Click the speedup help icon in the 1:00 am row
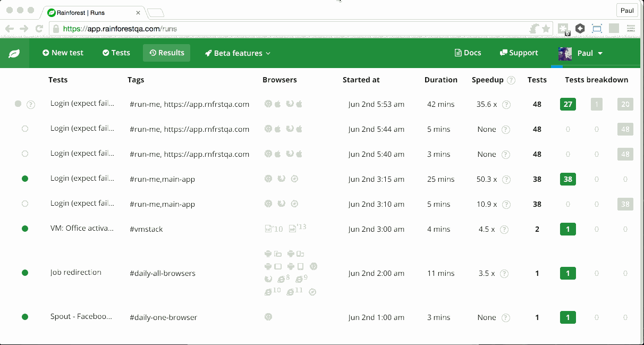 coord(506,318)
